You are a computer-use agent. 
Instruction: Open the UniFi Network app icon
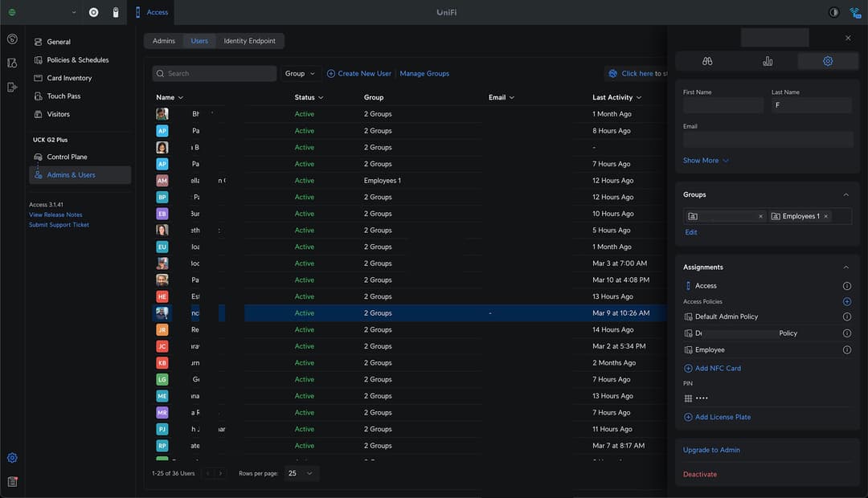pyautogui.click(x=93, y=12)
